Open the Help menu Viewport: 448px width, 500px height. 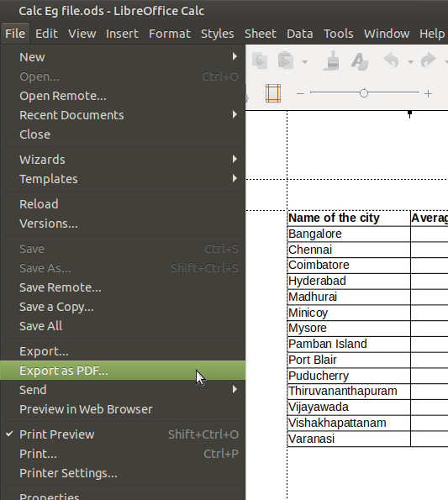point(432,34)
